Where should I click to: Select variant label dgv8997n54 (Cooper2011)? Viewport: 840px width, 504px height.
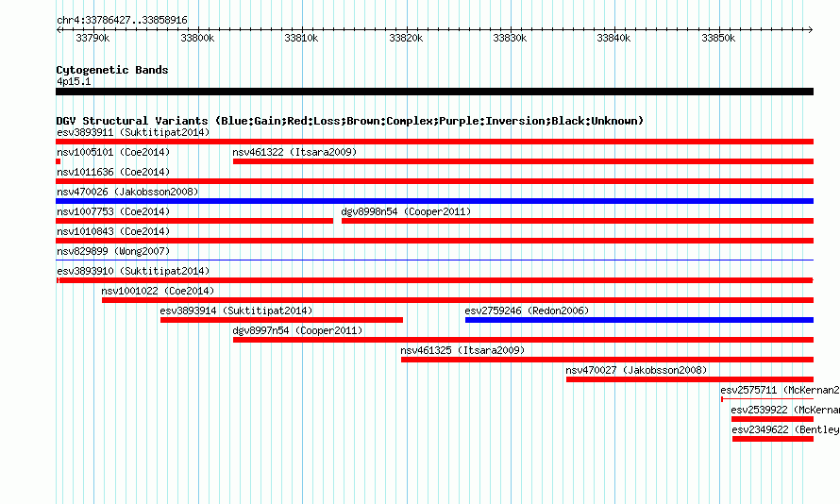point(298,330)
